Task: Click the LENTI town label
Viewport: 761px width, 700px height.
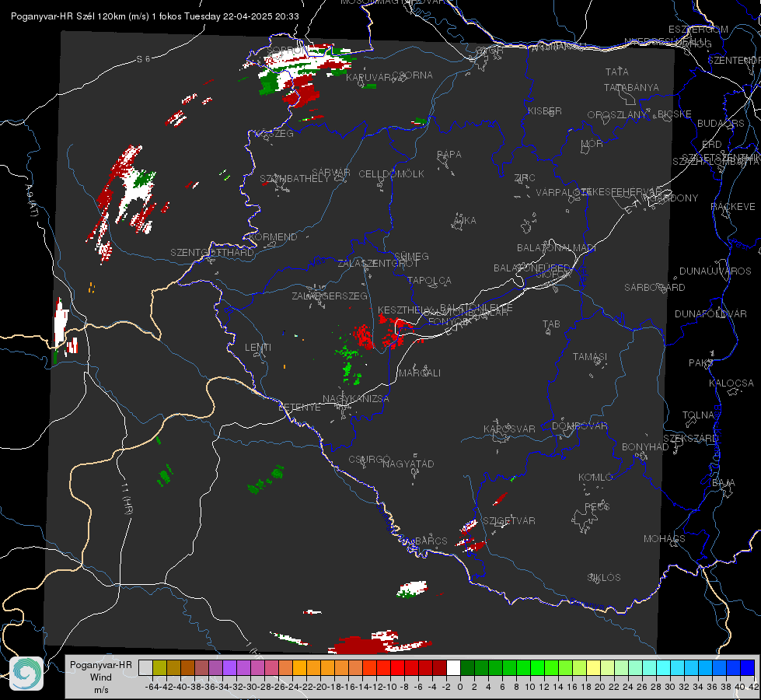Action: [258, 348]
